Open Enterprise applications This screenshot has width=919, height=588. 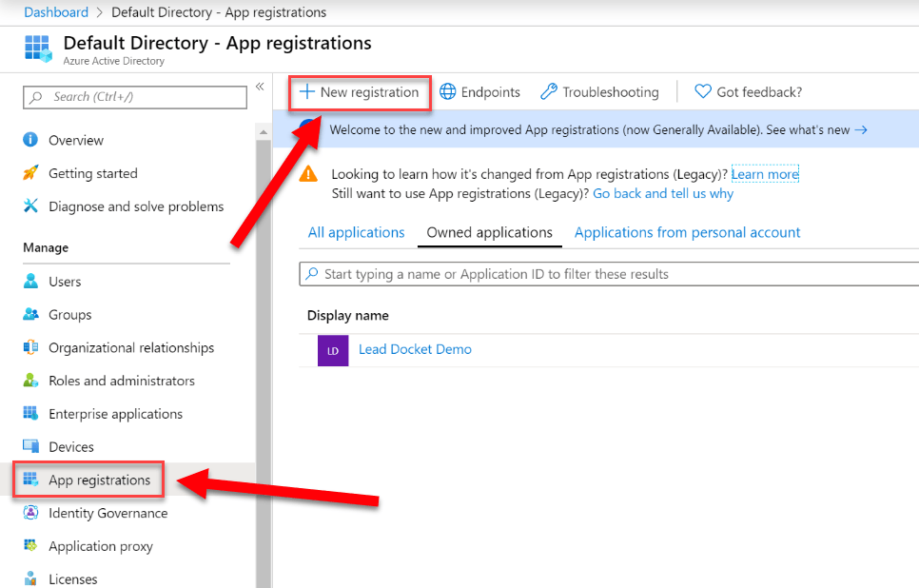pyautogui.click(x=115, y=413)
